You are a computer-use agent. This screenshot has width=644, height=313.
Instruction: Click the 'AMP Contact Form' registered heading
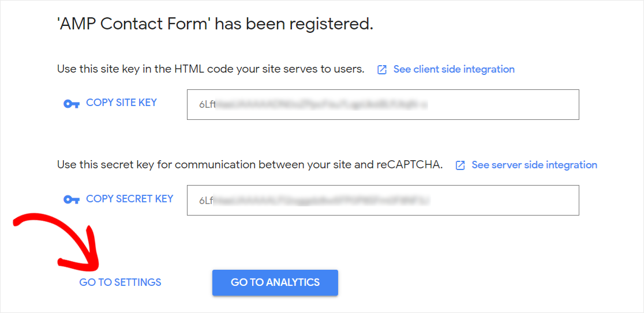215,25
